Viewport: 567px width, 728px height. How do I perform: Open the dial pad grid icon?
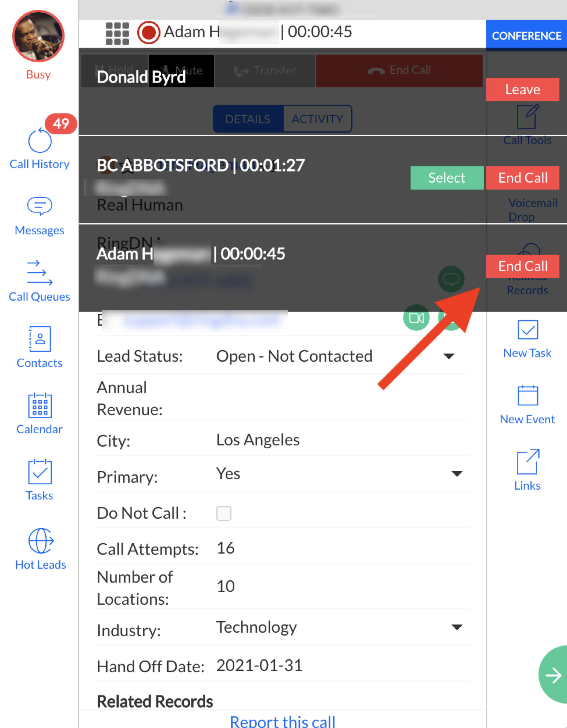coord(117,33)
